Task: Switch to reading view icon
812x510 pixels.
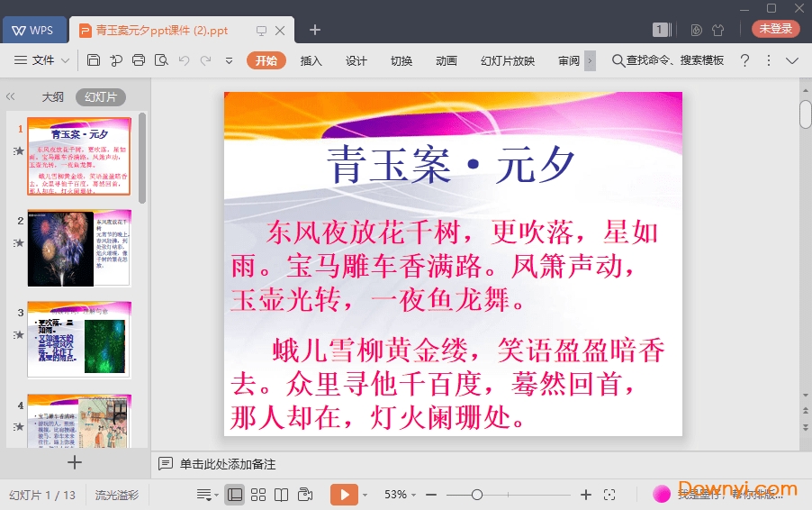Action: pyautogui.click(x=281, y=495)
